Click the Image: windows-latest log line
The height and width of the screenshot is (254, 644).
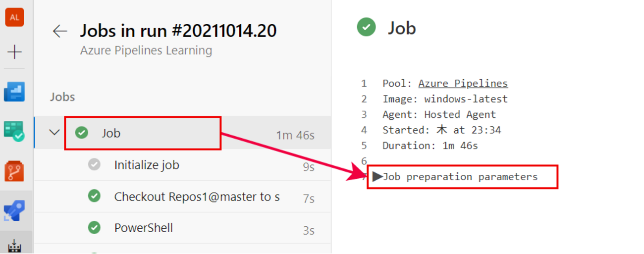click(445, 99)
